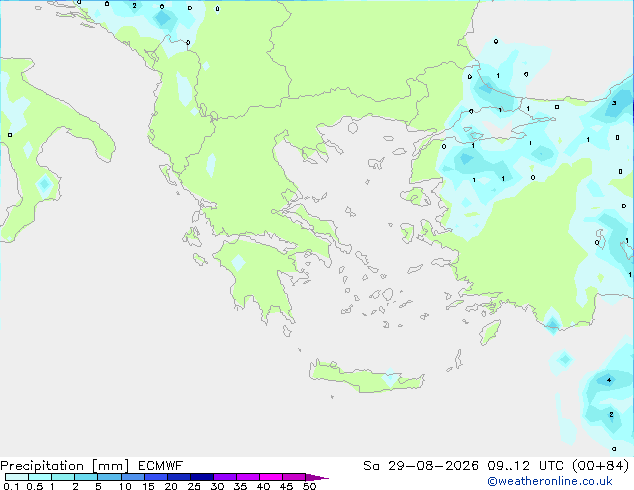Click the "(00+84)" forecast offset text
Screen dimensions: 634x490
[x=601, y=466]
